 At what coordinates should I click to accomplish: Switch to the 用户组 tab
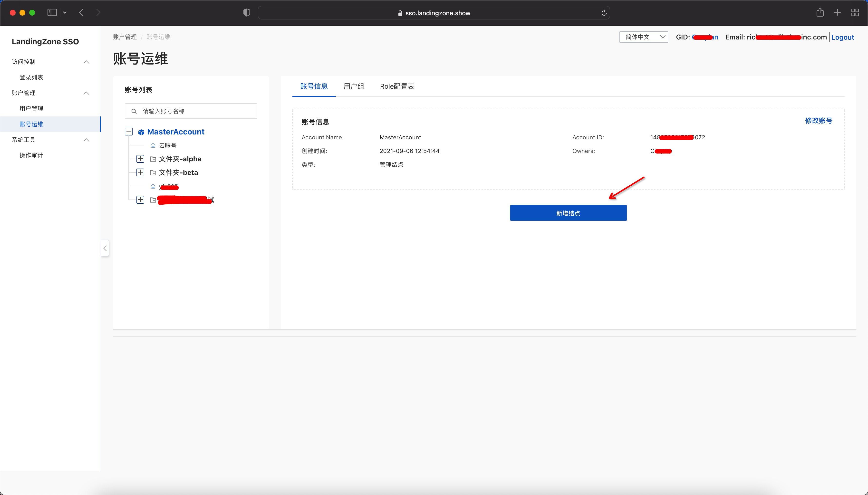pyautogui.click(x=354, y=86)
